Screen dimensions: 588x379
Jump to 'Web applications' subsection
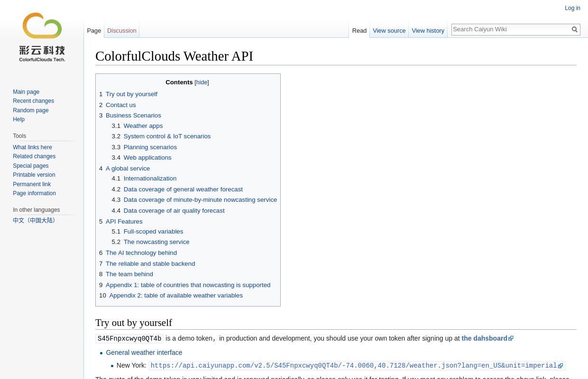click(147, 158)
